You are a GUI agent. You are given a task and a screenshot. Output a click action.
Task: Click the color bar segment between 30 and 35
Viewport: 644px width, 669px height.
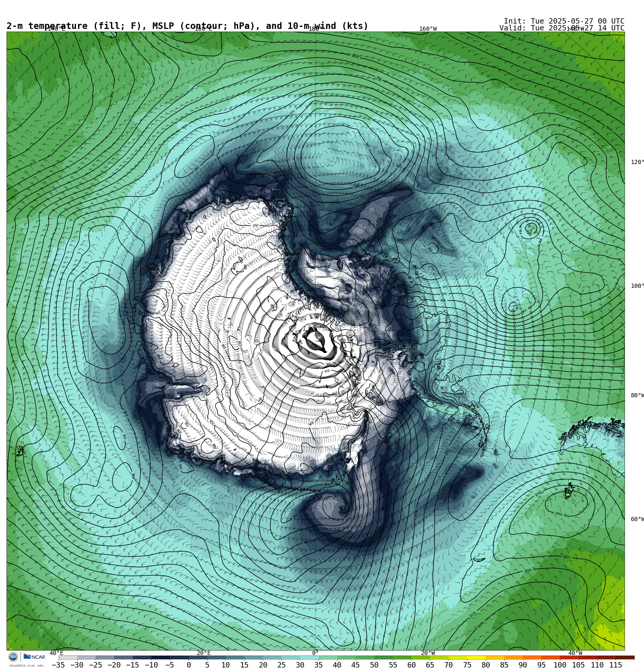309,657
